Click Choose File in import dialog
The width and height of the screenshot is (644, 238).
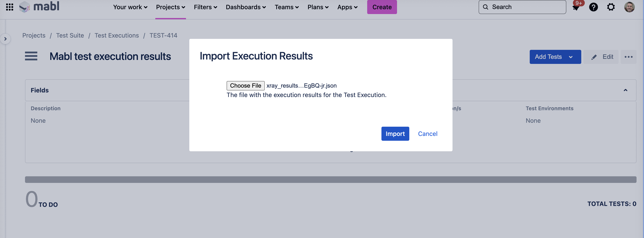click(245, 86)
